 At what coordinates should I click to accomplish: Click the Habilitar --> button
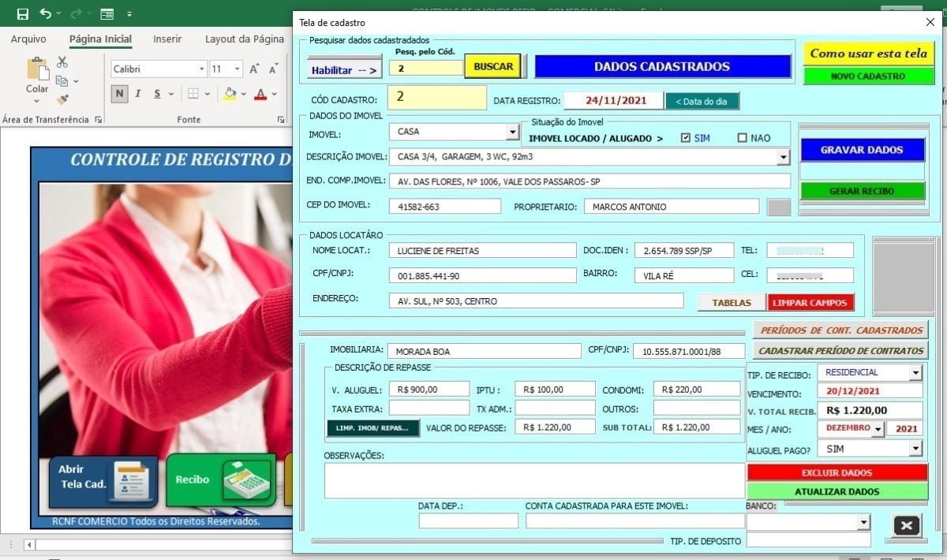click(344, 69)
